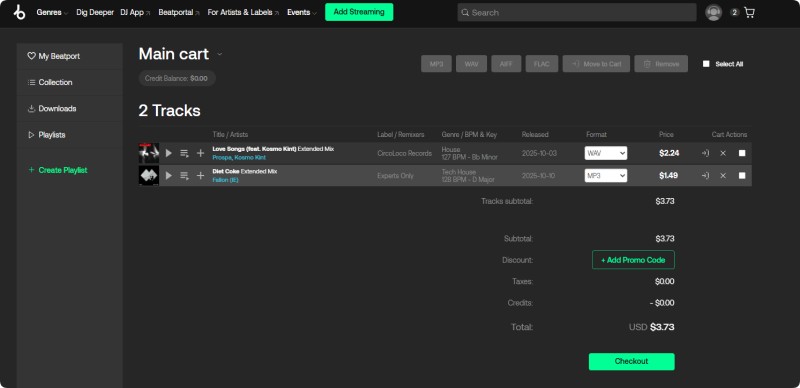Click Add Promo Code button
This screenshot has height=388, width=800.
[x=633, y=260]
